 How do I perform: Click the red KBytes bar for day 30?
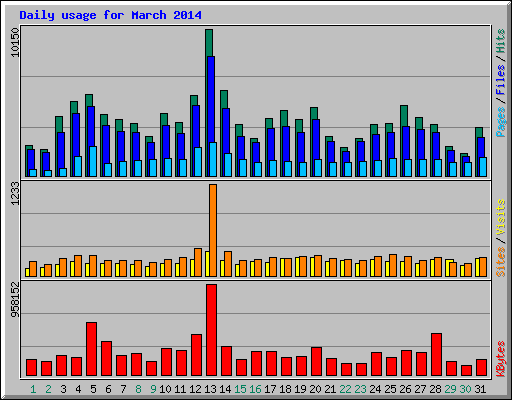pyautogui.click(x=466, y=371)
